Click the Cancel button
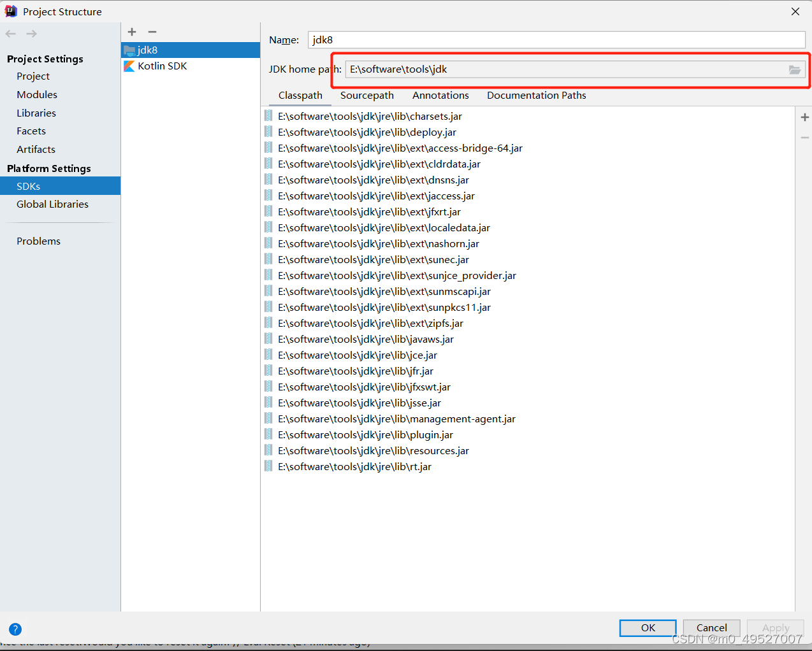Viewport: 812px width, 651px height. [712, 628]
